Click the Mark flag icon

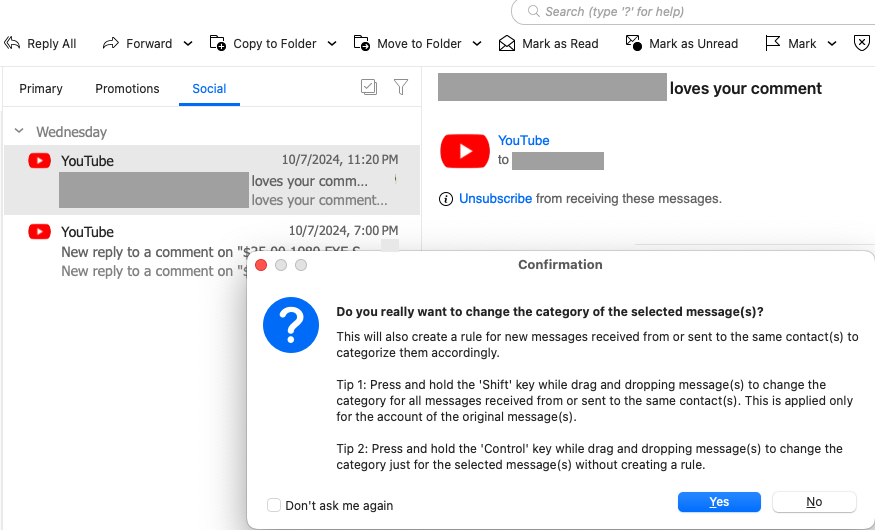pos(772,43)
